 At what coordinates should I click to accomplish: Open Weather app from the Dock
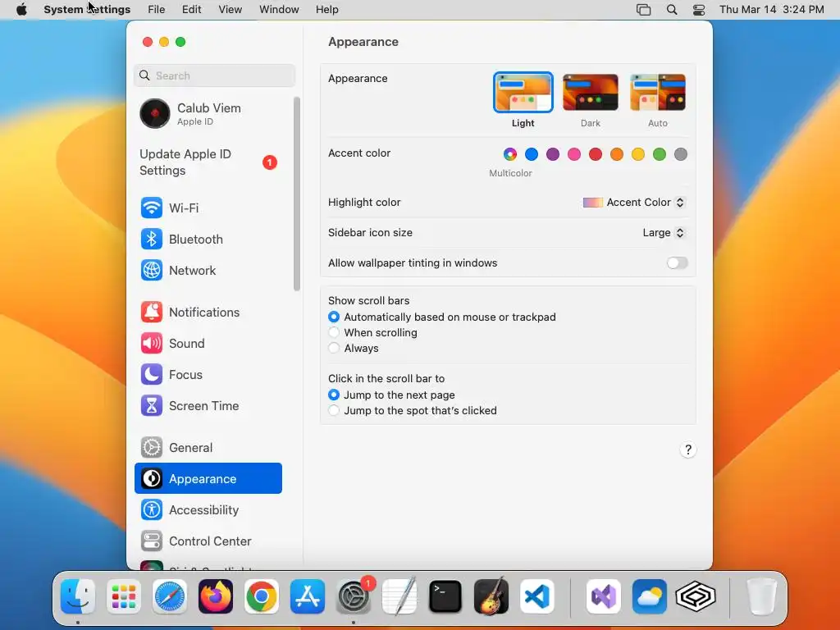[x=650, y=596]
